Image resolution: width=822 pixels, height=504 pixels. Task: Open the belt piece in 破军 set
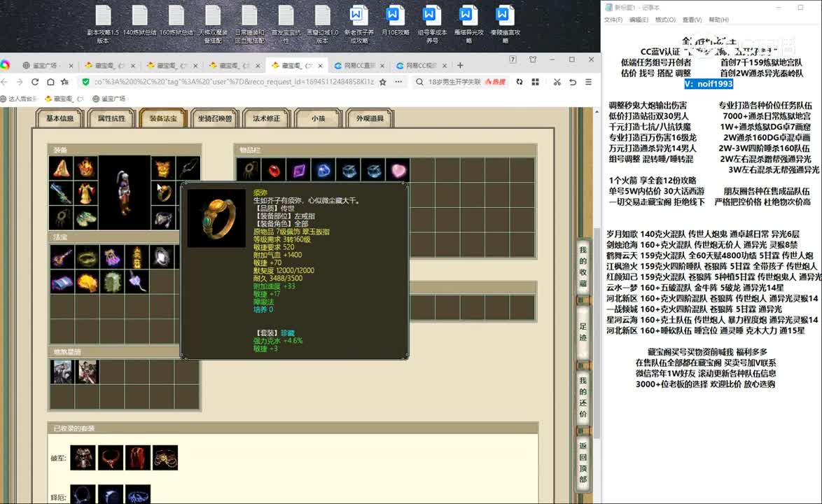click(165, 458)
